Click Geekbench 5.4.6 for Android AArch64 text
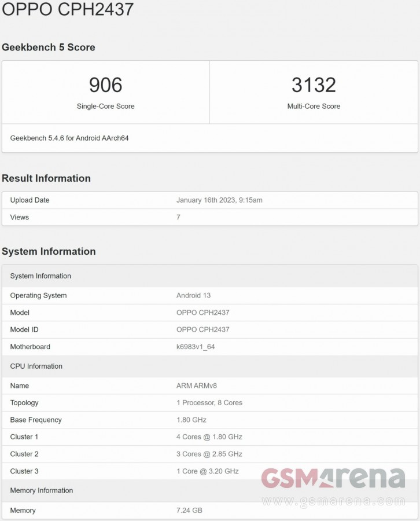The width and height of the screenshot is (420, 521). point(69,138)
